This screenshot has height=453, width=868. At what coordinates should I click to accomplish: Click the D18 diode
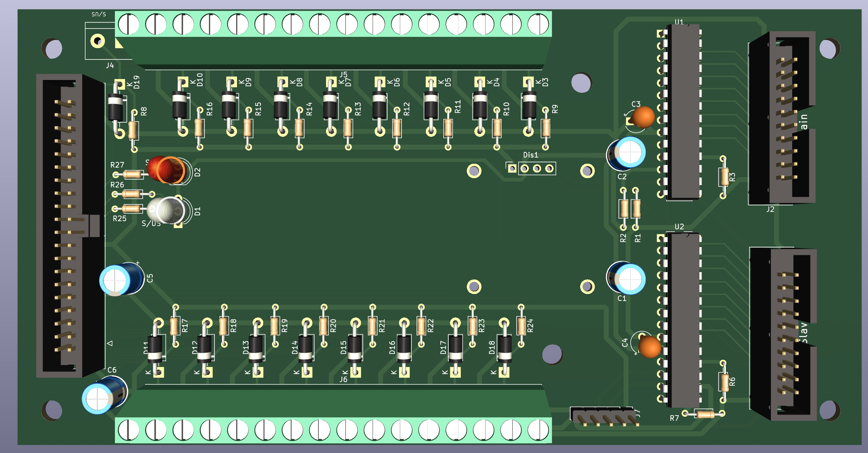point(505,349)
